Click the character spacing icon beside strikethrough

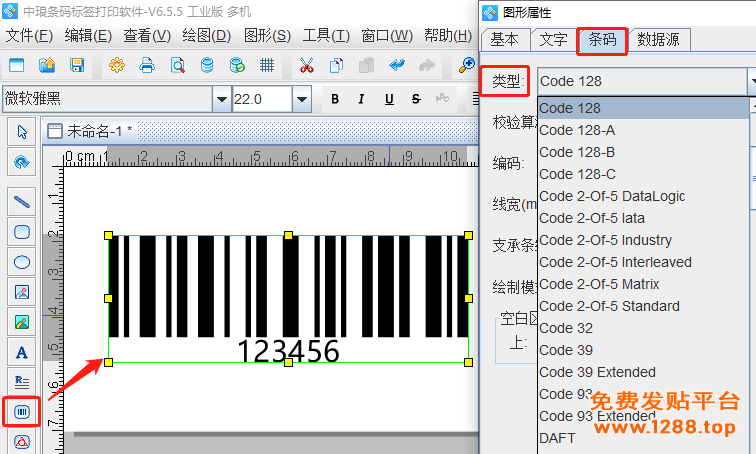pyautogui.click(x=442, y=98)
